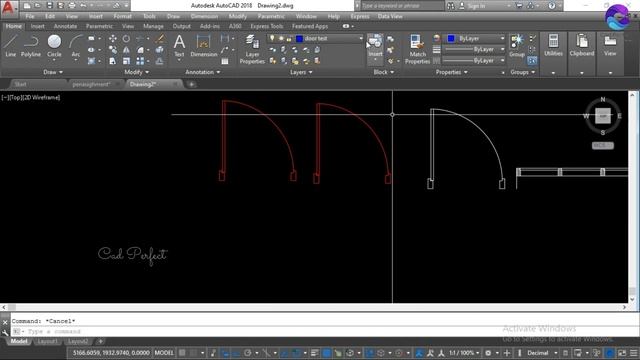The width and height of the screenshot is (640, 360).
Task: Click the Copy tool in Modify panel
Action: coord(113,50)
